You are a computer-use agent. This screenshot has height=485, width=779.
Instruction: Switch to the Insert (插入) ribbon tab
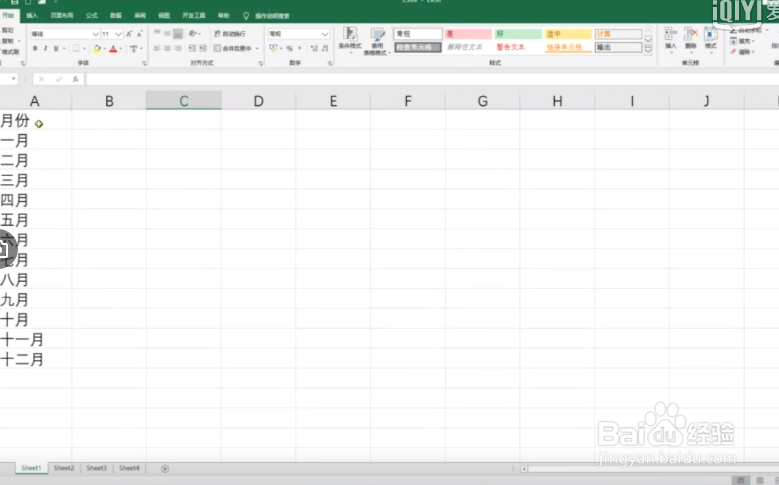pos(32,15)
